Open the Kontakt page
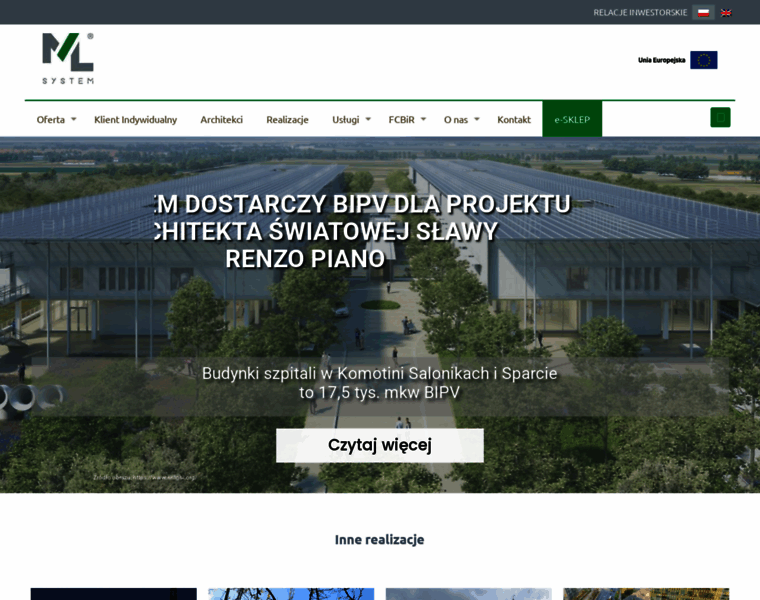760x600 pixels. pos(514,119)
